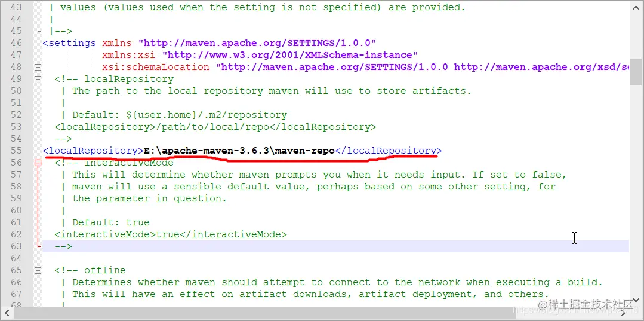644x321 pixels.
Task: Collapse the fold marker on line 48
Action: (x=38, y=67)
